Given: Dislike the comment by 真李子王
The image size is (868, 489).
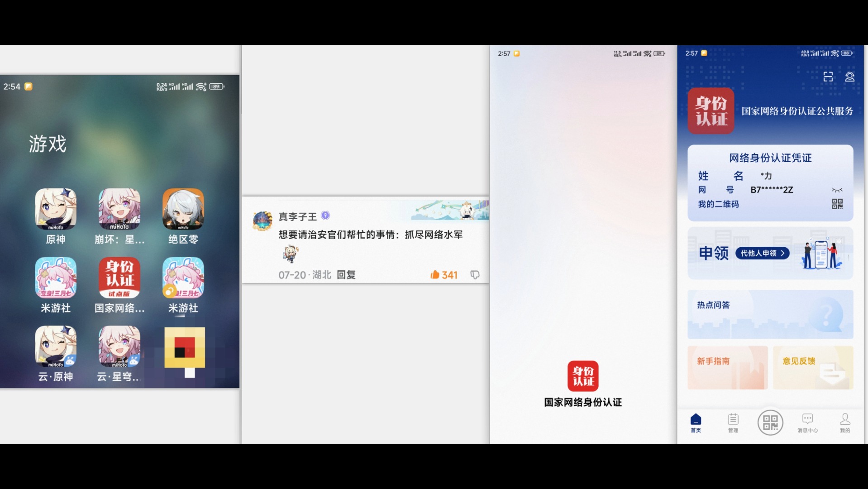Looking at the screenshot, I should tap(475, 275).
